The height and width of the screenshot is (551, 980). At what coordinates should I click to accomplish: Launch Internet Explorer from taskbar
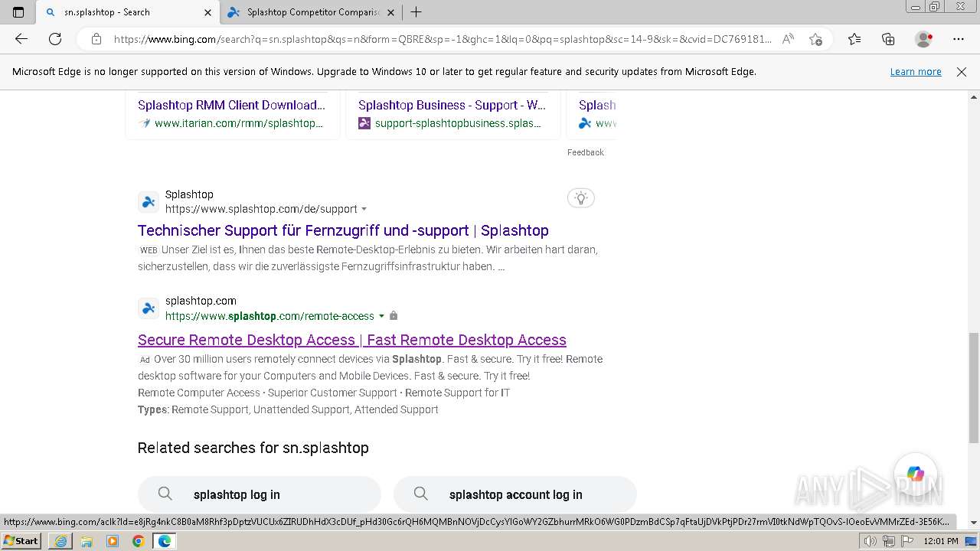pos(60,541)
